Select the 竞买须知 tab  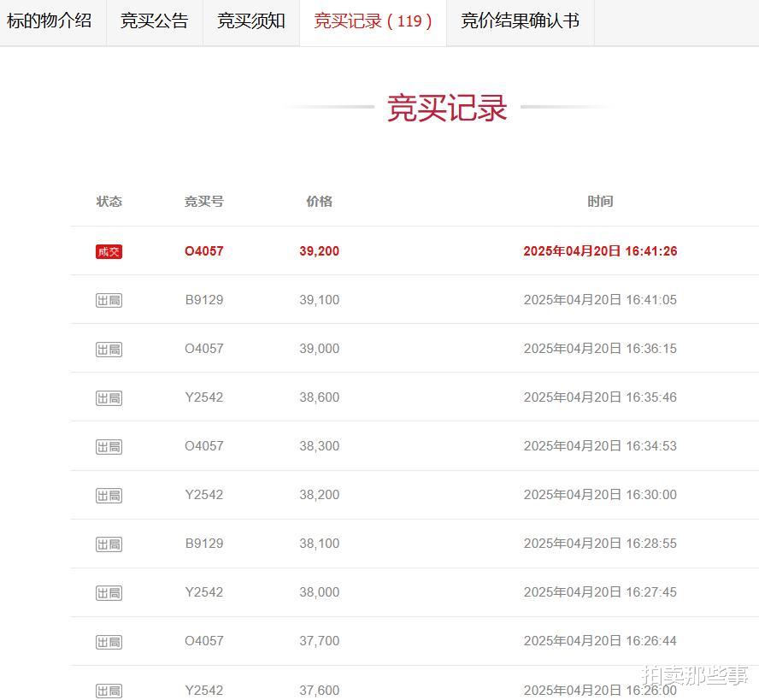[x=251, y=21]
